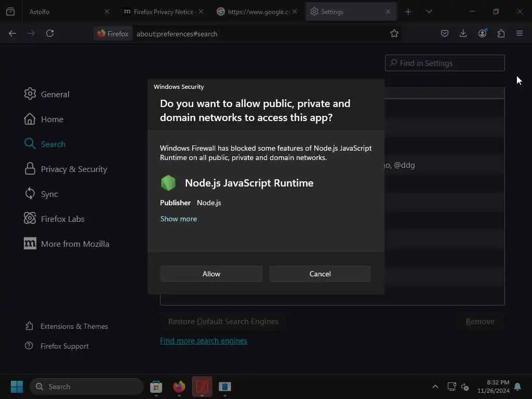Open the Firefox application menu
The height and width of the screenshot is (399, 532).
(520, 33)
